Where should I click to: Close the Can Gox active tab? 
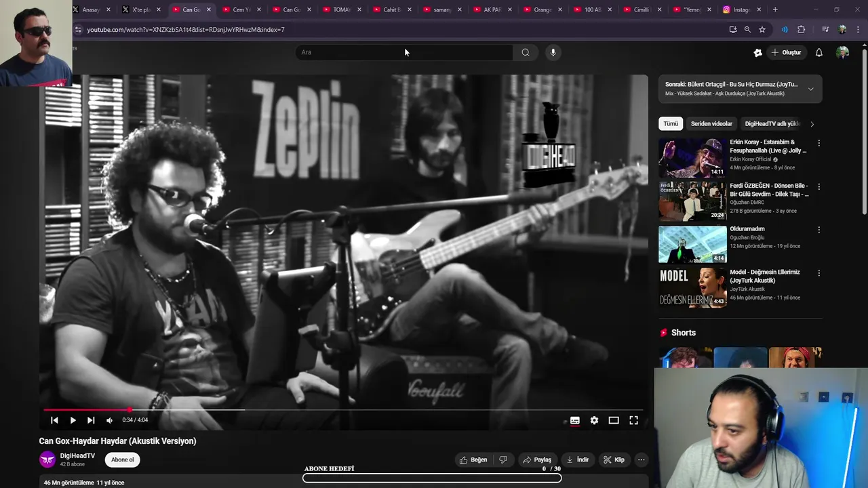(208, 9)
